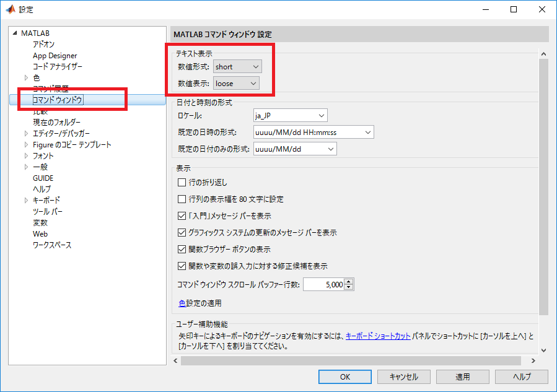Click the horizontal scrollbar thumb

(351, 361)
